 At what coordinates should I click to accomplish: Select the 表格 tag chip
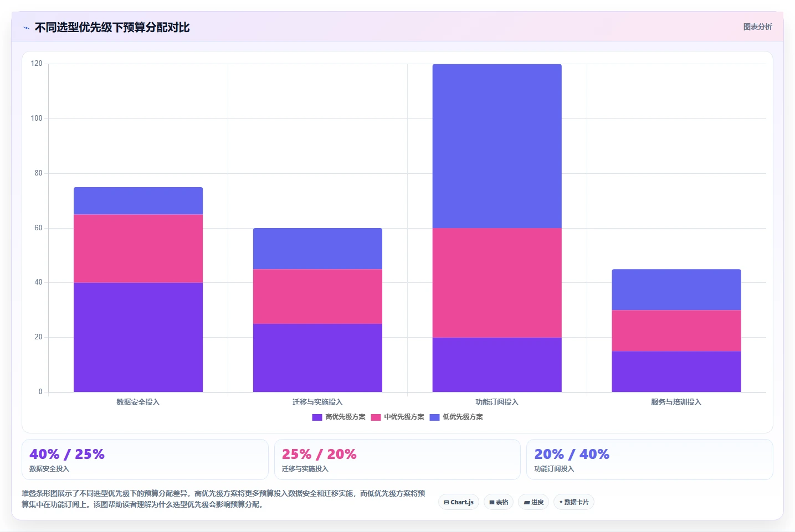(499, 502)
